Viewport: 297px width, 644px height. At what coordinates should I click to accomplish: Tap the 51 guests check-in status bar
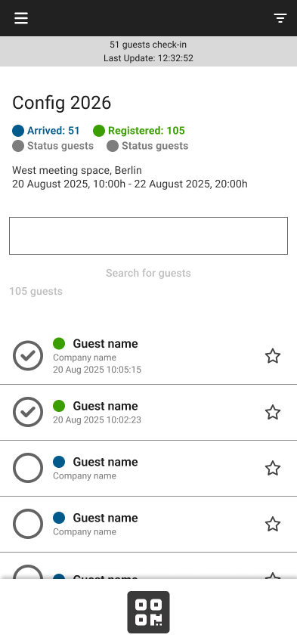(148, 51)
